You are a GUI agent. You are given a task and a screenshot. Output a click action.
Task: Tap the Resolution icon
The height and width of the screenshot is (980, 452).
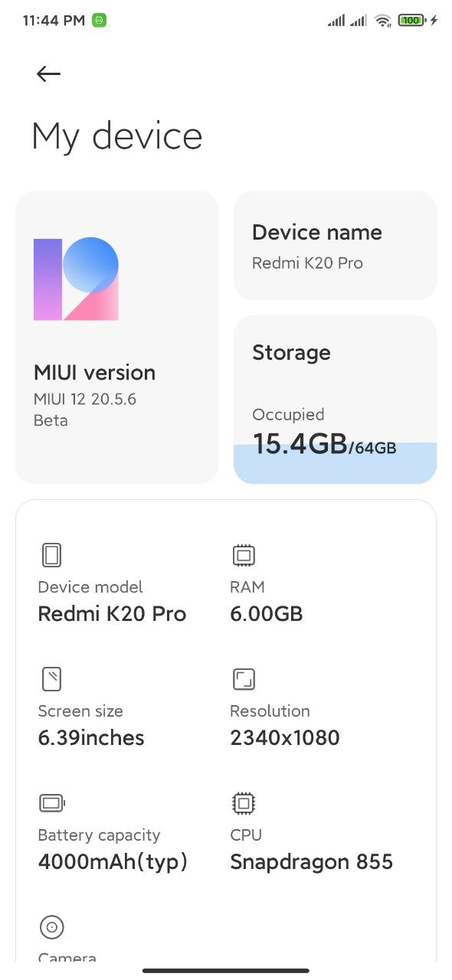tap(244, 679)
